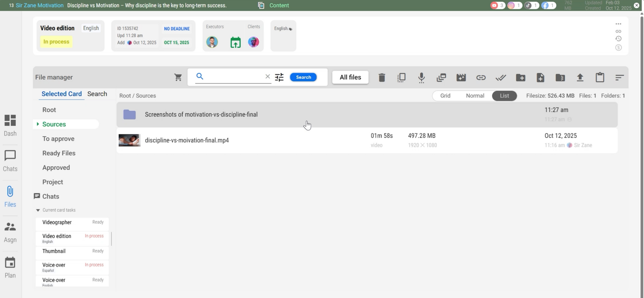Click the create new folder icon
The image size is (644, 298).
coord(521,77)
